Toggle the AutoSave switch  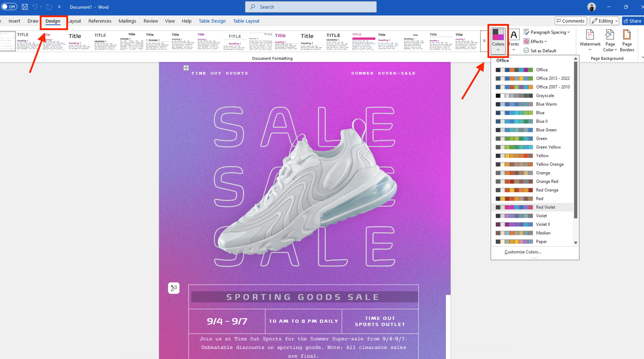point(9,7)
